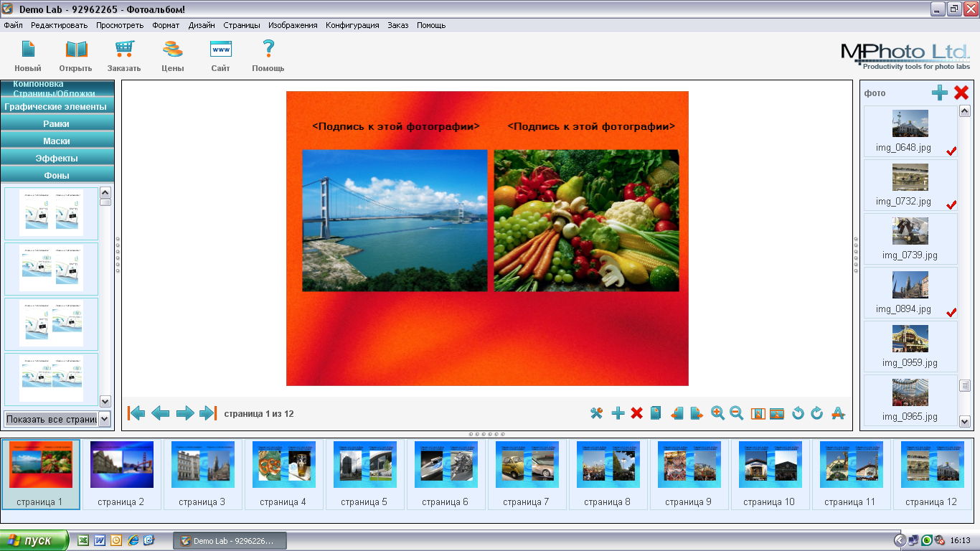The height and width of the screenshot is (551, 980).
Task: Click the Новый toolbar icon
Action: tap(28, 50)
